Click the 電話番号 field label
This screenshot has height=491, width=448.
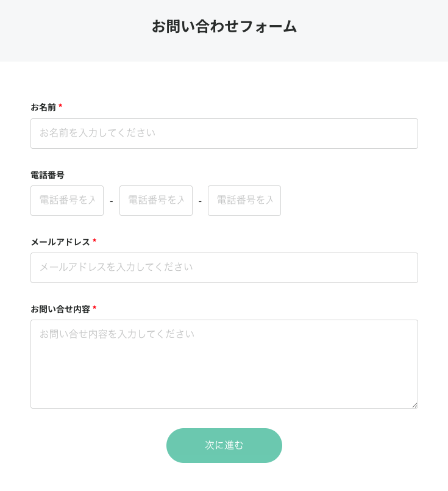point(48,175)
